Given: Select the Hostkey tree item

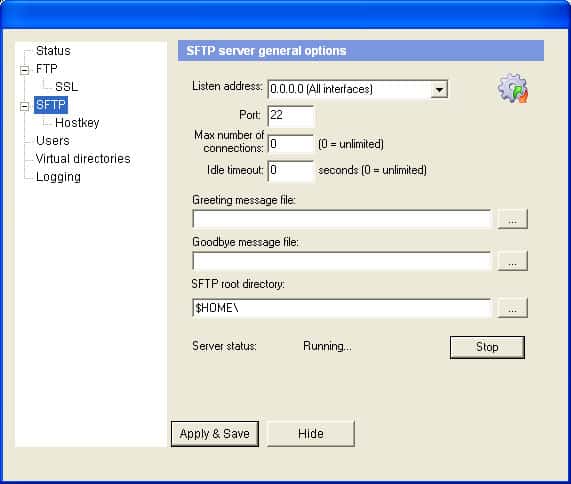Looking at the screenshot, I should click(77, 123).
